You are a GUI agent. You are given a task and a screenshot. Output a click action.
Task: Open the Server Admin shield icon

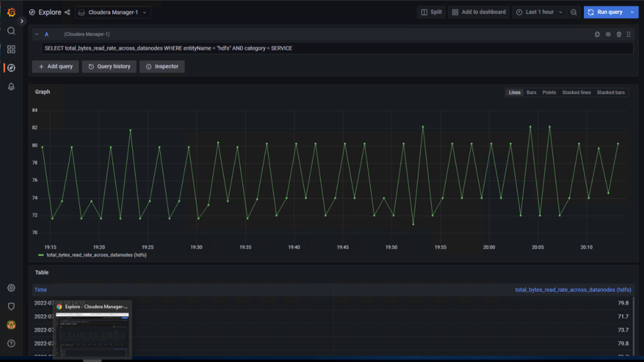[x=11, y=307]
